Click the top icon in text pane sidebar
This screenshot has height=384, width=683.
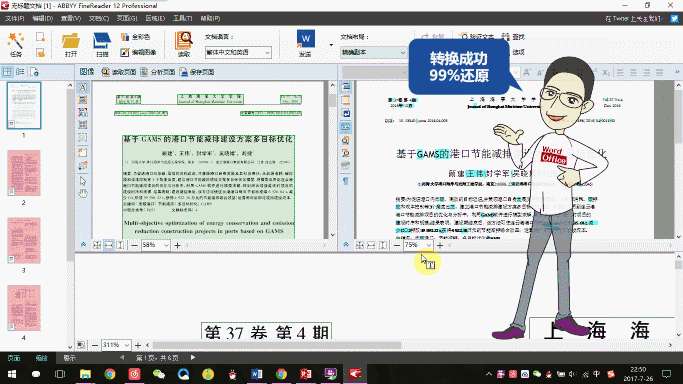pos(346,86)
